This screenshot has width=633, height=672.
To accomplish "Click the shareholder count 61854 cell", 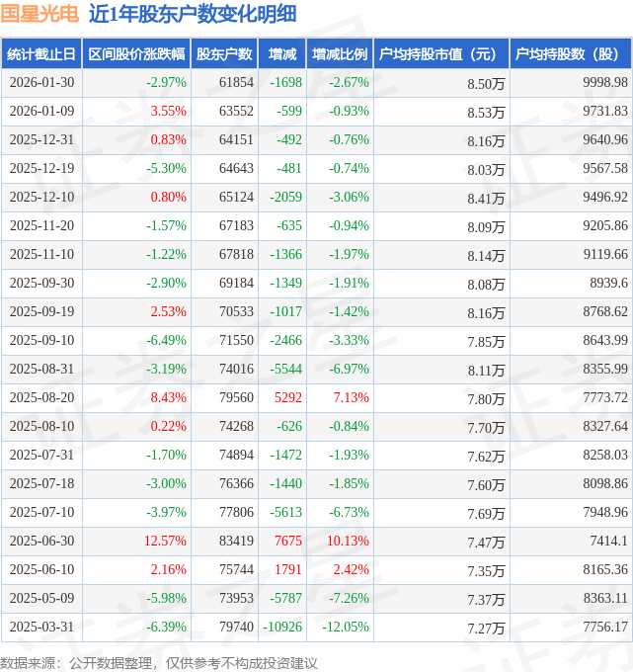I will tap(236, 83).
